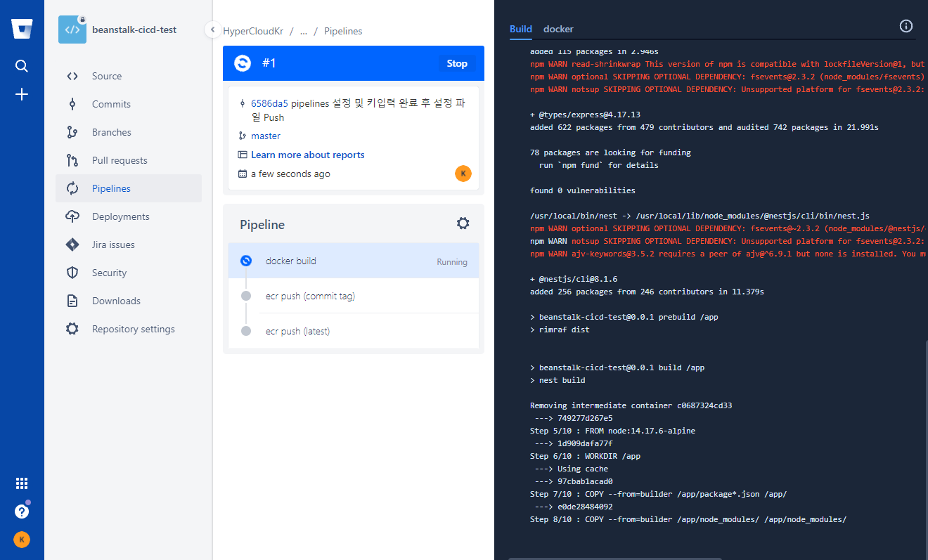928x560 pixels.
Task: Click the Create plus icon
Action: coord(22,94)
